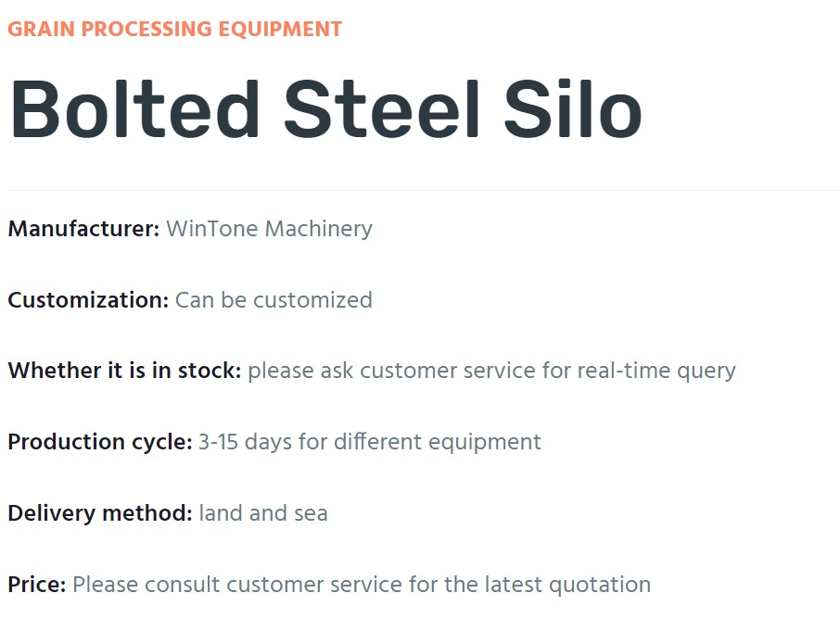The width and height of the screenshot is (840, 618).
Task: Open the Grain Processing Equipment category link
Action: [174, 29]
